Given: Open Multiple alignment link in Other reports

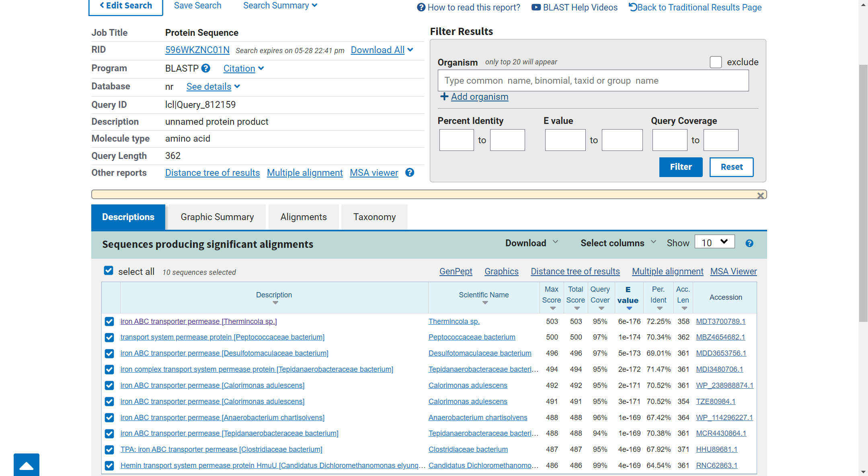Looking at the screenshot, I should tap(305, 173).
